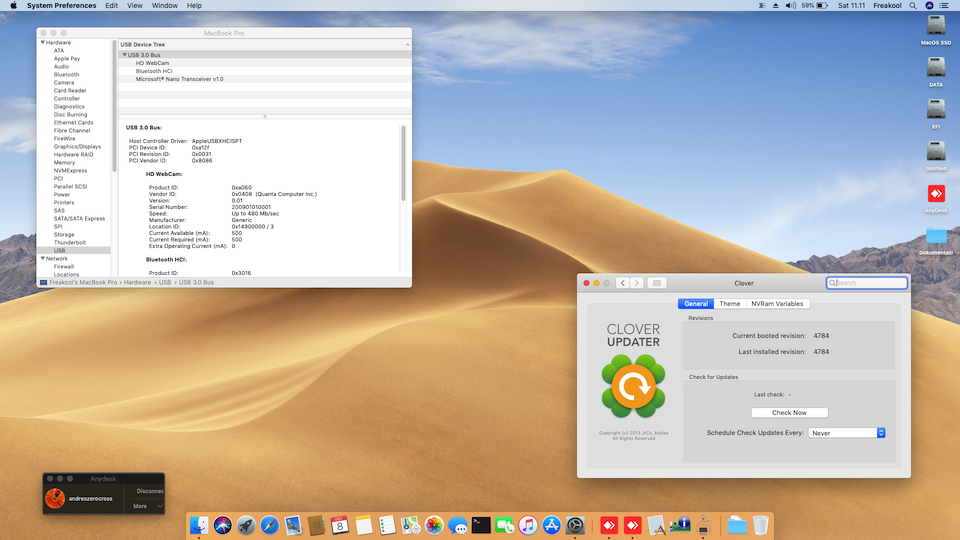Open the Schedule Check Updates Every dropdown
The height and width of the screenshot is (540, 960).
pos(847,433)
